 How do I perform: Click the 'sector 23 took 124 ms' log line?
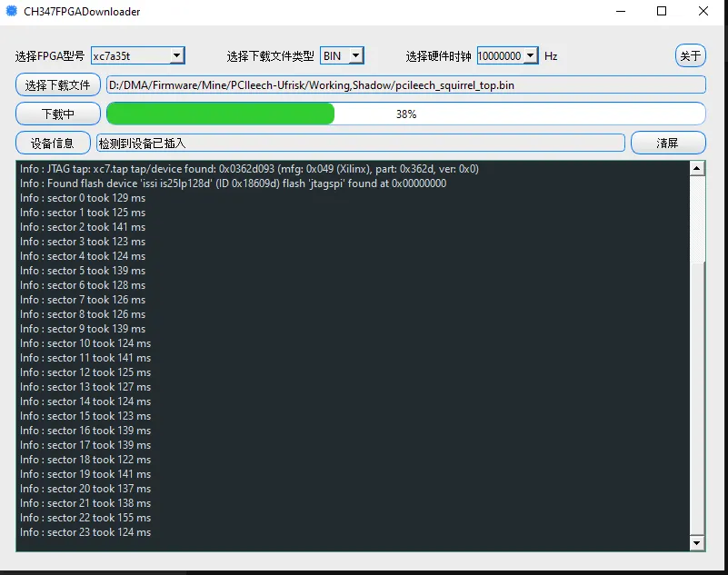(x=85, y=532)
